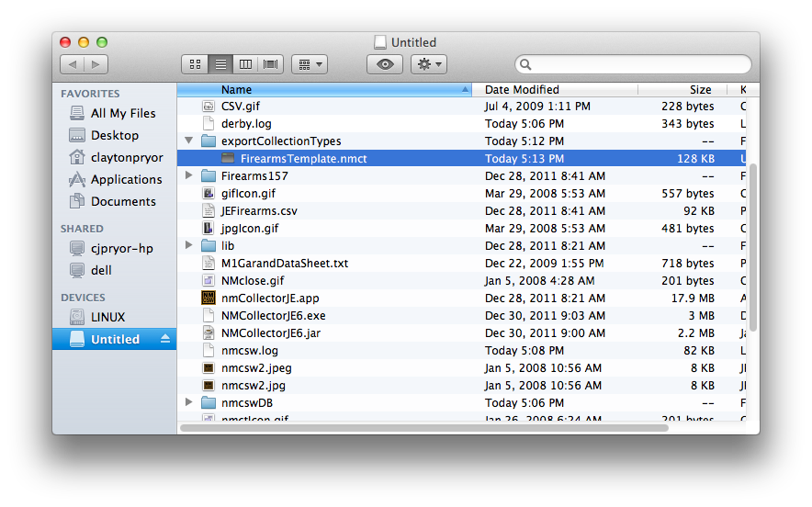Switch to column view mode
Screen dimensions: 812x507
coord(246,64)
